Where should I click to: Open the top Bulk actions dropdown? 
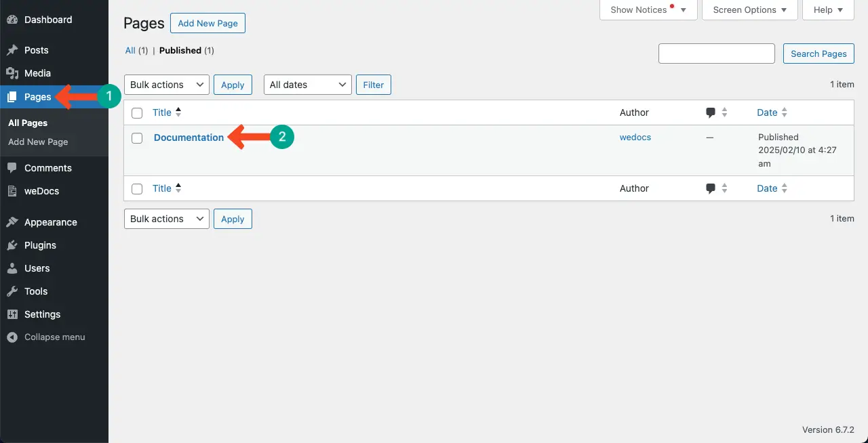tap(167, 85)
